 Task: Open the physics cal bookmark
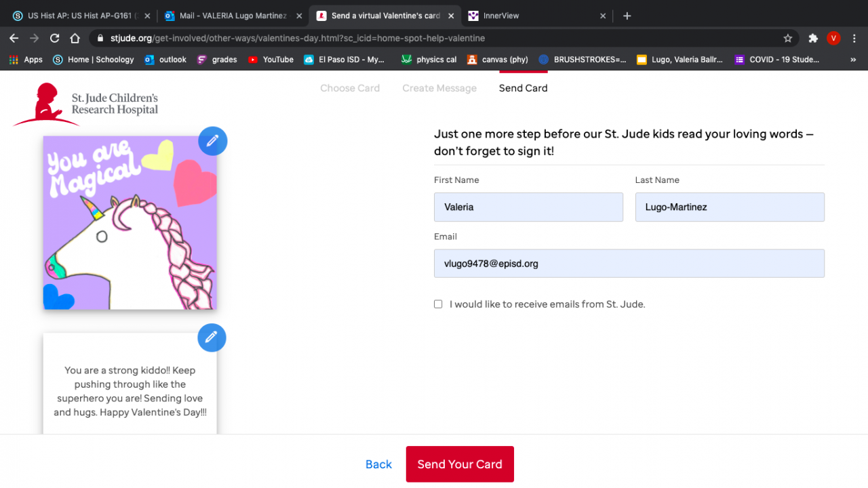pyautogui.click(x=429, y=60)
